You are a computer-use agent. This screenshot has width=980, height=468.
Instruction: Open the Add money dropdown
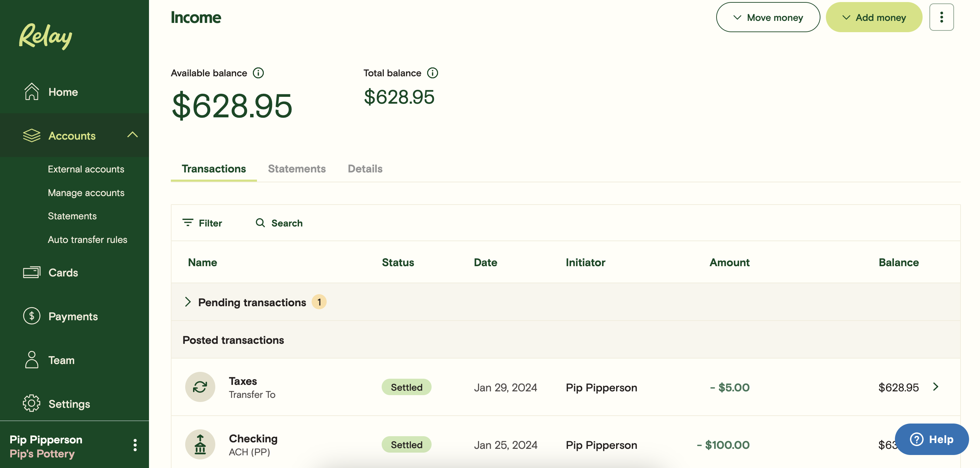[874, 17]
